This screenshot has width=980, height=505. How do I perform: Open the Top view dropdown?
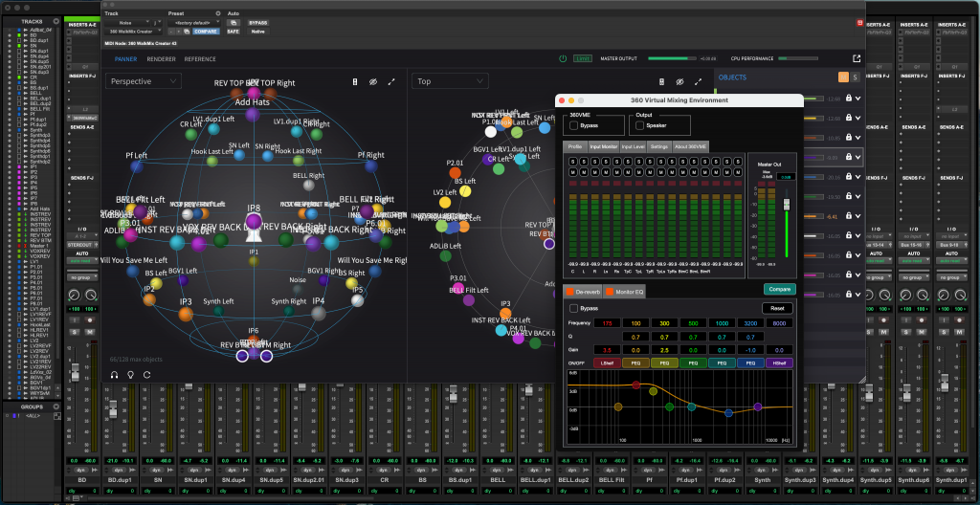pos(450,82)
